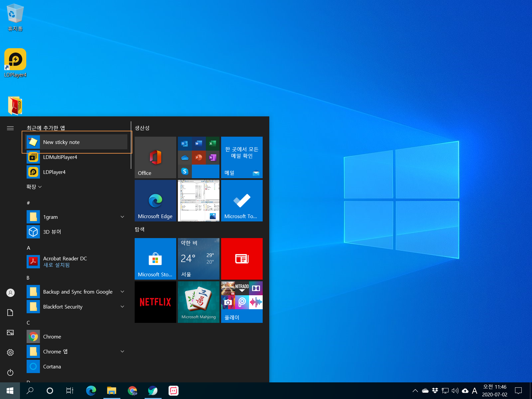Open Microsoft Mahjong tile
Screen dimensions: 532x399
pyautogui.click(x=199, y=302)
